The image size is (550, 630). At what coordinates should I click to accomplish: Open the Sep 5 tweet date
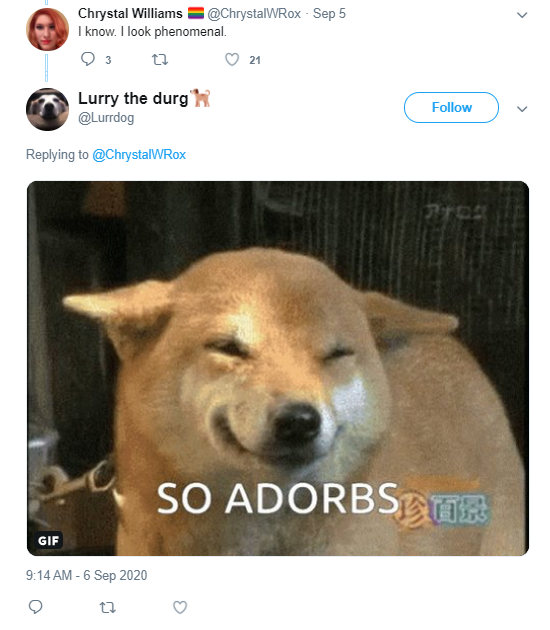[329, 14]
